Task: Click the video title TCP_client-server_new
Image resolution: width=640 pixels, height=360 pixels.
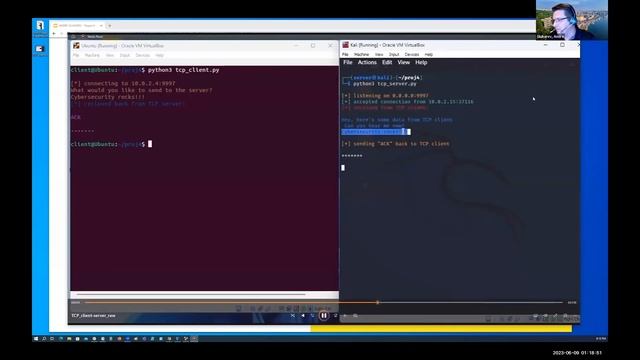Action: point(93,316)
